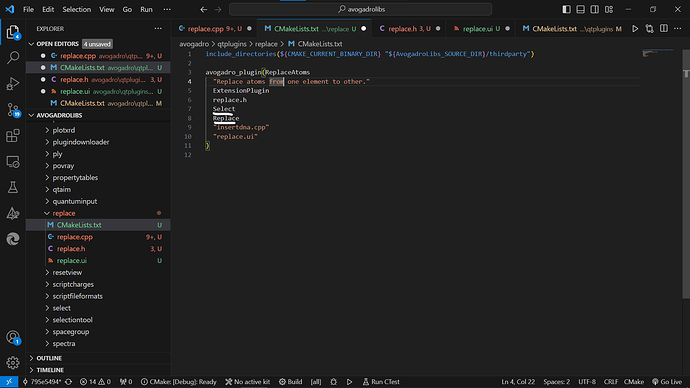The width and height of the screenshot is (690, 388).
Task: Open changes compare icon in editor toolbar
Action: [x=650, y=29]
